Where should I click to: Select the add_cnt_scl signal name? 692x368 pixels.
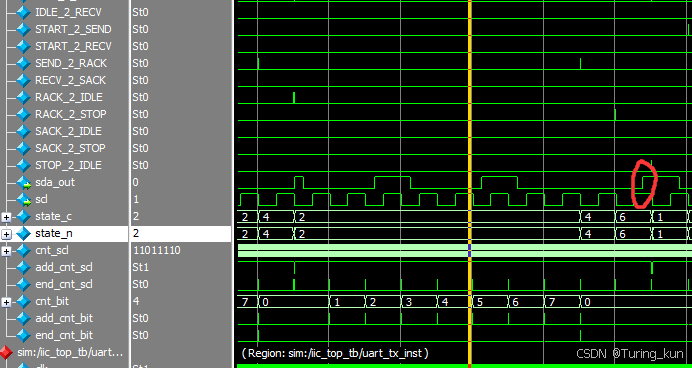[x=64, y=267]
